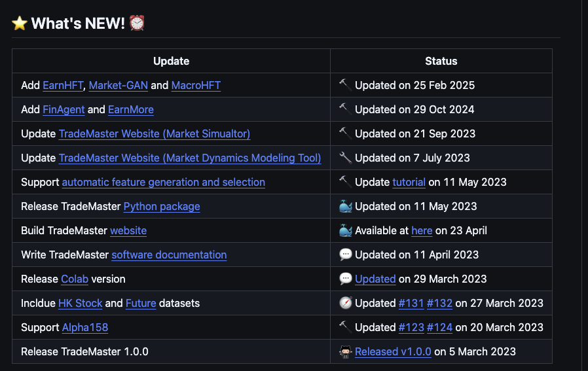Click 'Updated on 7 July 2023' text
The image size is (588, 371).
[413, 158]
